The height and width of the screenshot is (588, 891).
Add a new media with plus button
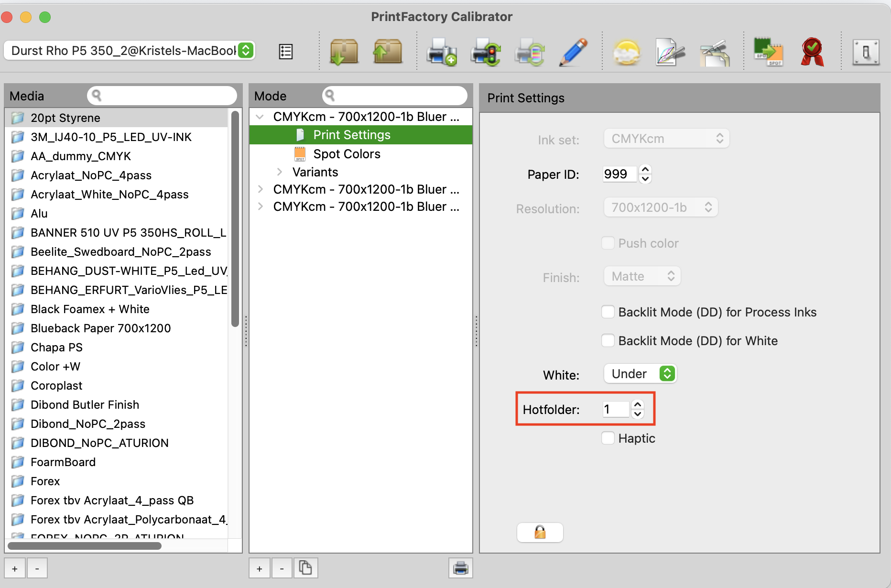(x=15, y=568)
